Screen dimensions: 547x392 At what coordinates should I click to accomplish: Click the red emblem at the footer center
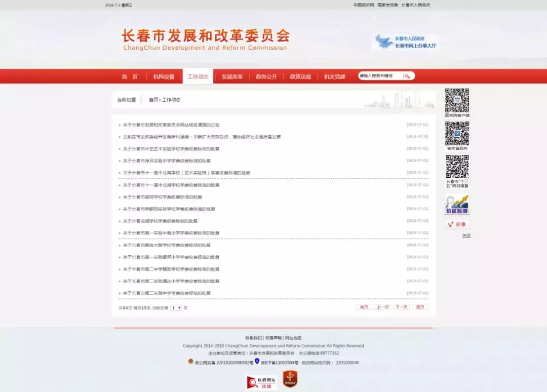290,379
